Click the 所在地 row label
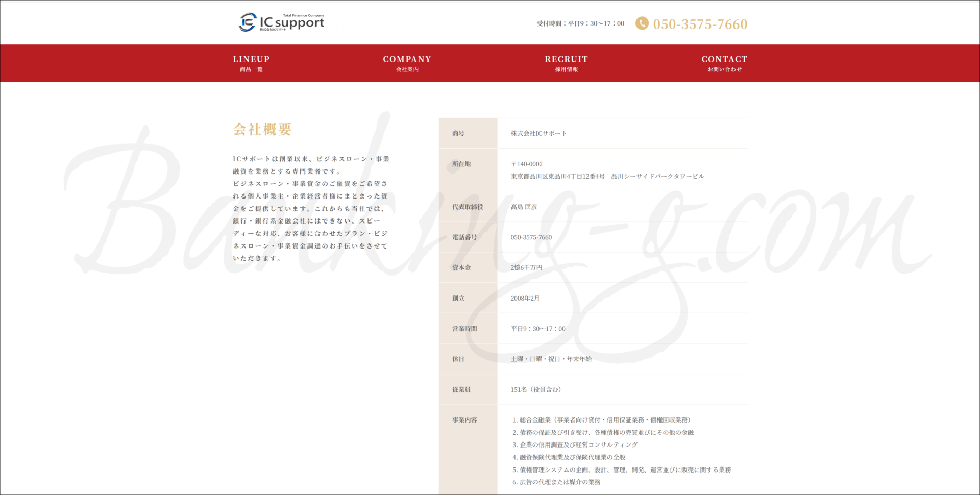980x495 pixels. 461,164
